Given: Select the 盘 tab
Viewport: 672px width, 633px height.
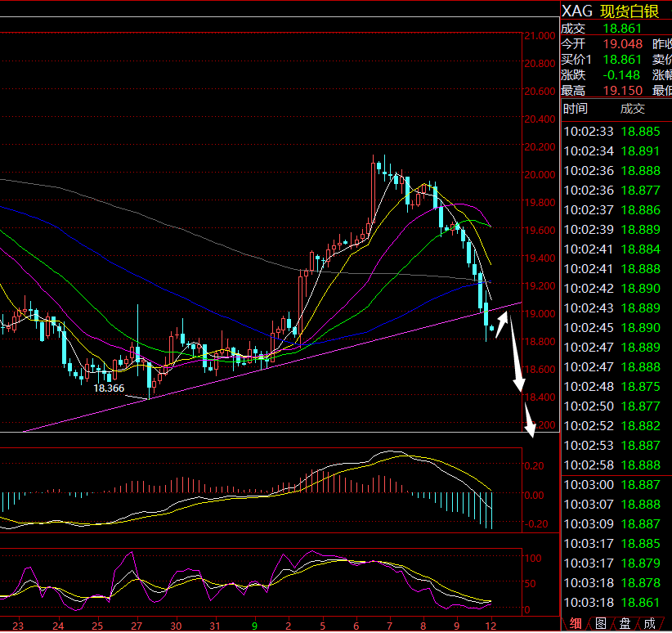Looking at the screenshot, I should tap(625, 623).
